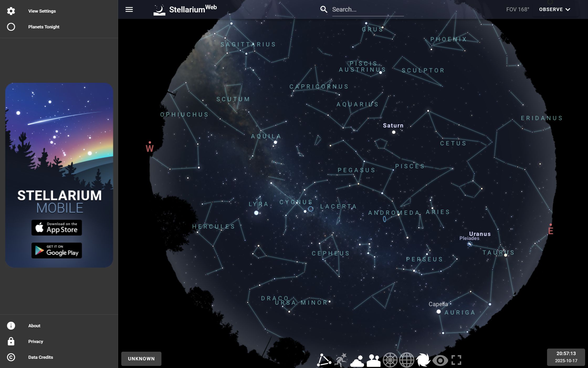Open the search magnifier icon
This screenshot has height=368, width=588.
(x=324, y=9)
